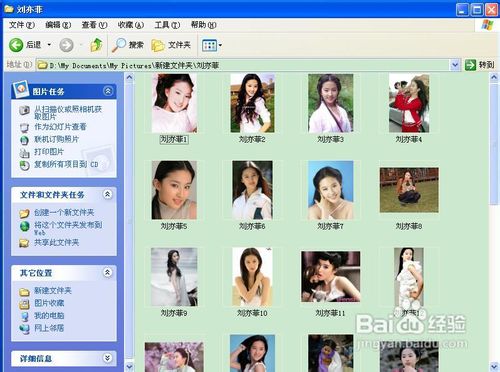The image size is (500, 372).
Task: Toggle the 文件夹 folders pane button
Action: pyautogui.click(x=171, y=45)
